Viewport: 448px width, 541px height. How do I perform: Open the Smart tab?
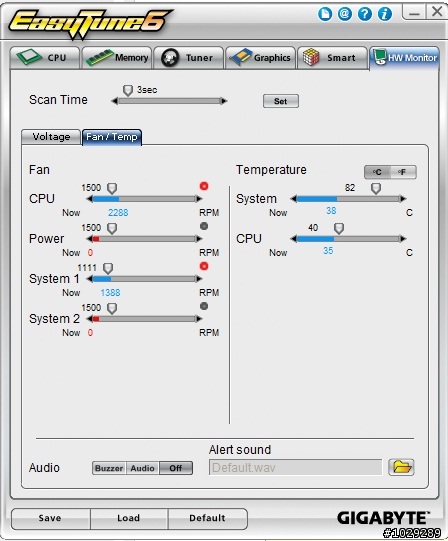point(332,58)
